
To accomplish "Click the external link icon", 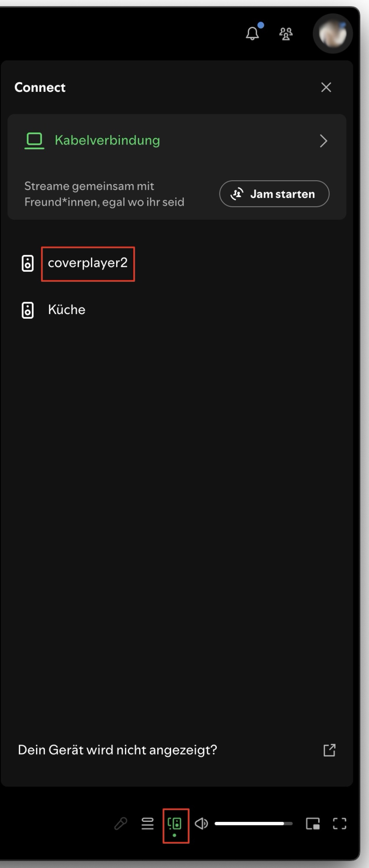I will click(x=329, y=750).
